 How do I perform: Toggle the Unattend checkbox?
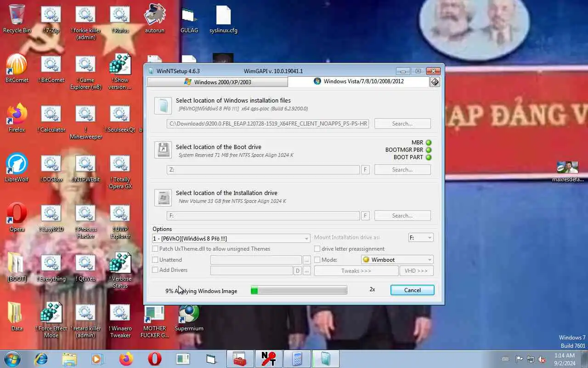point(155,260)
